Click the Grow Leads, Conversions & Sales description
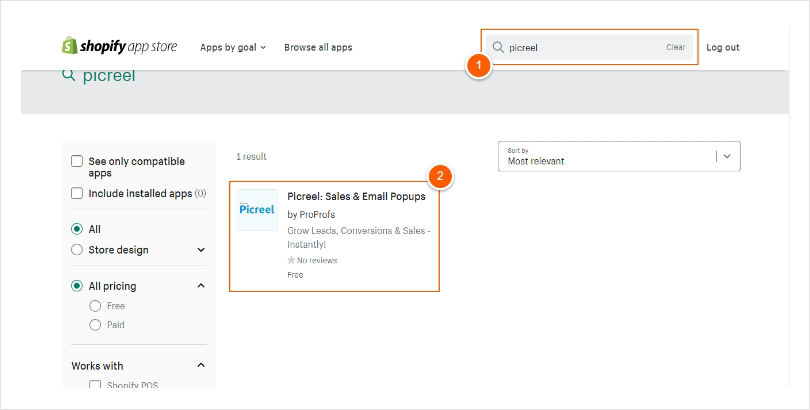The width and height of the screenshot is (810, 410). (359, 238)
